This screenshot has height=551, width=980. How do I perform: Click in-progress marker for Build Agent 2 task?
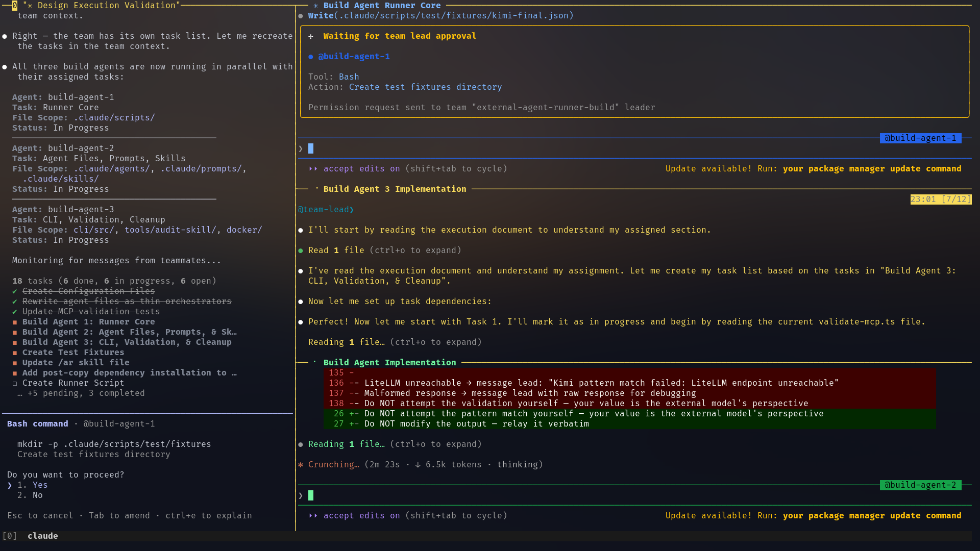15,332
